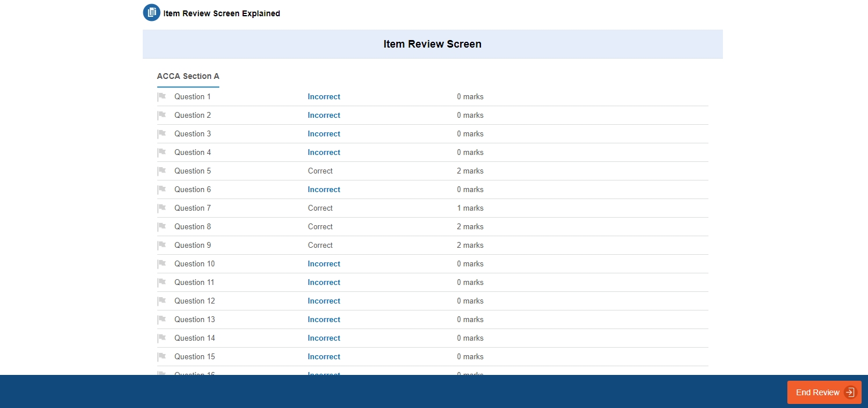This screenshot has width=868, height=408.
Task: Flag Question 7 for review
Action: [162, 208]
